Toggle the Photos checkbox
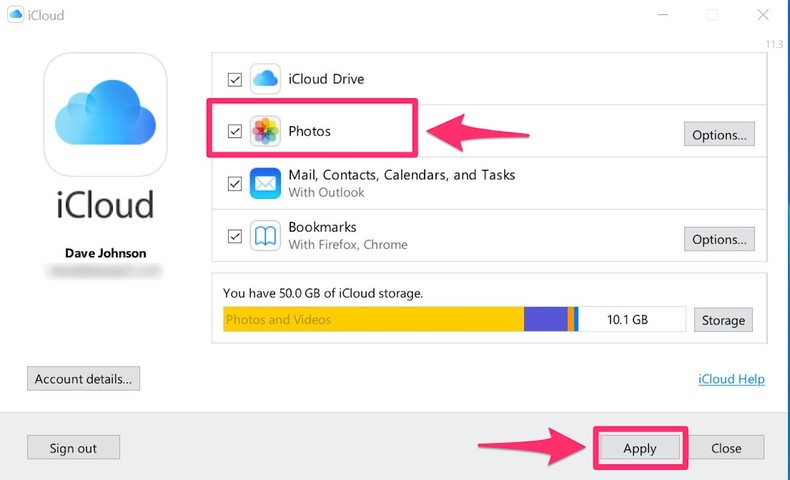This screenshot has height=480, width=790. [235, 131]
